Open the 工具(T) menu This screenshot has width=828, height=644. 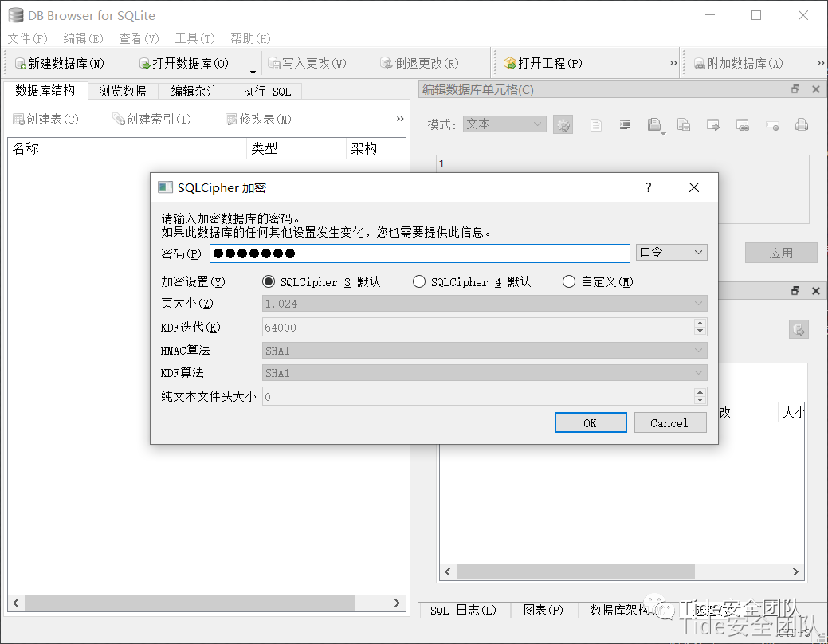195,38
